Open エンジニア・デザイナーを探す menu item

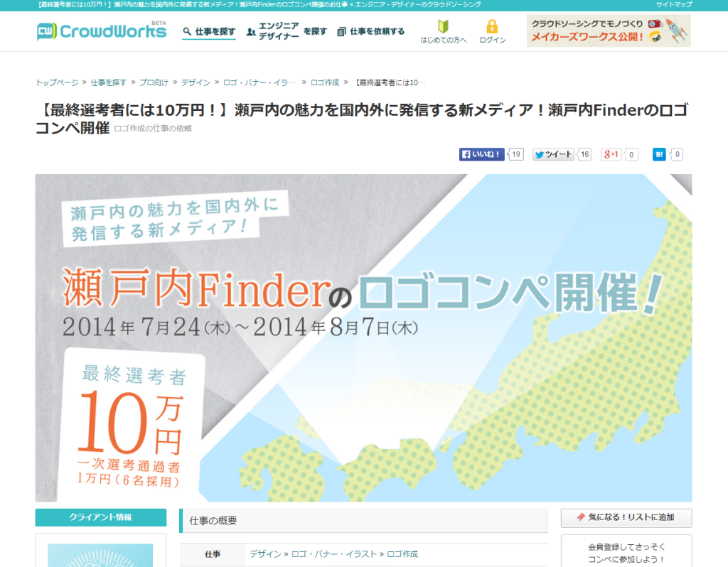[x=287, y=31]
